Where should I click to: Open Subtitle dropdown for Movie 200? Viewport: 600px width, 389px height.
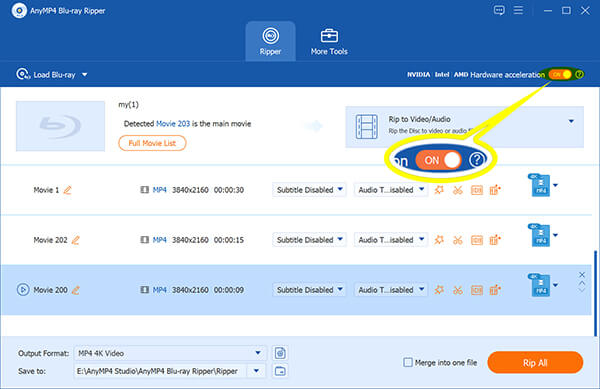point(309,290)
